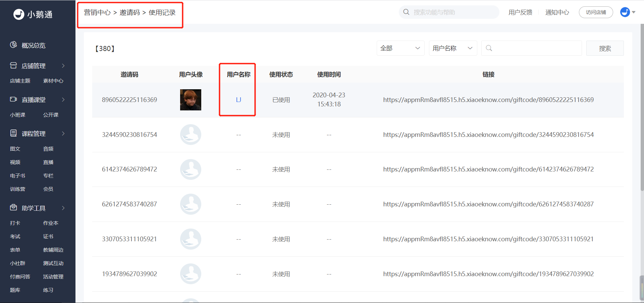Screen dimensions: 644x303
Task: Open the 用户名称 search type dropdown
Action: tap(453, 48)
